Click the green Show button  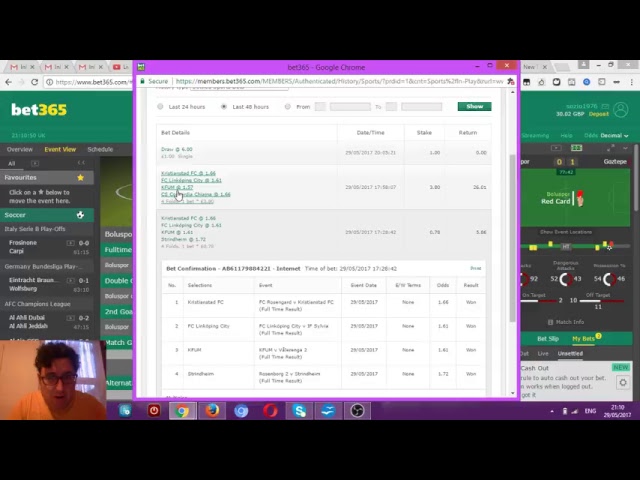pyautogui.click(x=474, y=107)
